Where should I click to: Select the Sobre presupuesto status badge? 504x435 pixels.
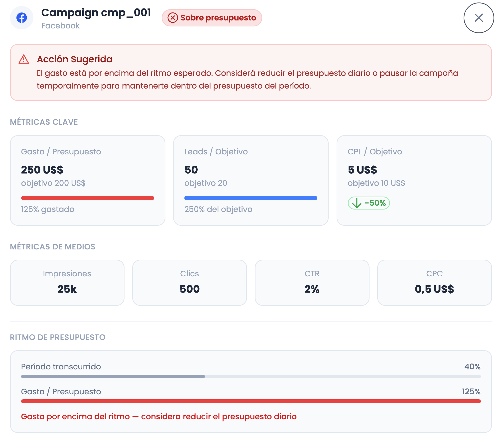point(212,18)
